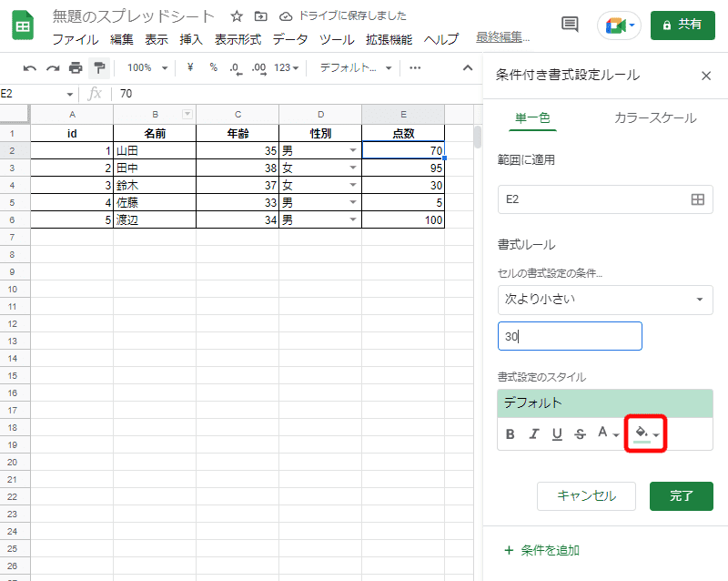Toggle italic formatting style
The image size is (728, 581).
533,434
